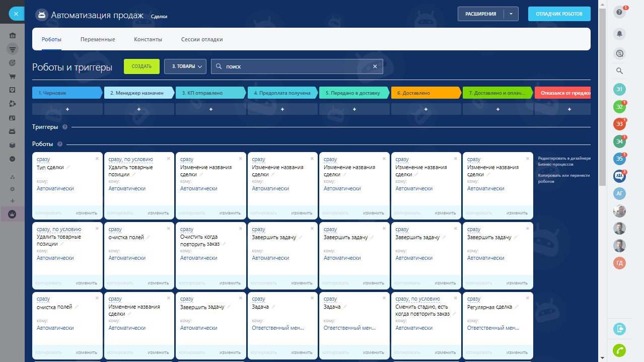This screenshot has width=644, height=362.
Task: Clear the search field with X
Action: pos(375,66)
